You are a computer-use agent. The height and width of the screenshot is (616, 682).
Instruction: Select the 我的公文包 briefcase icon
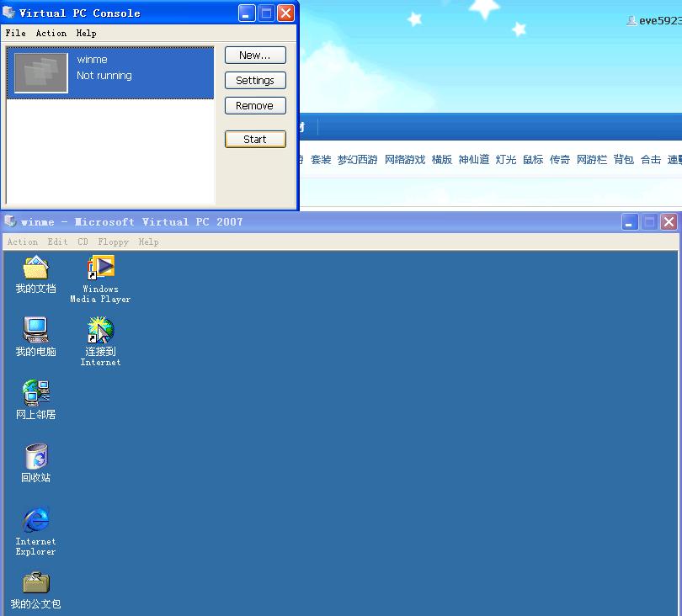point(36,583)
